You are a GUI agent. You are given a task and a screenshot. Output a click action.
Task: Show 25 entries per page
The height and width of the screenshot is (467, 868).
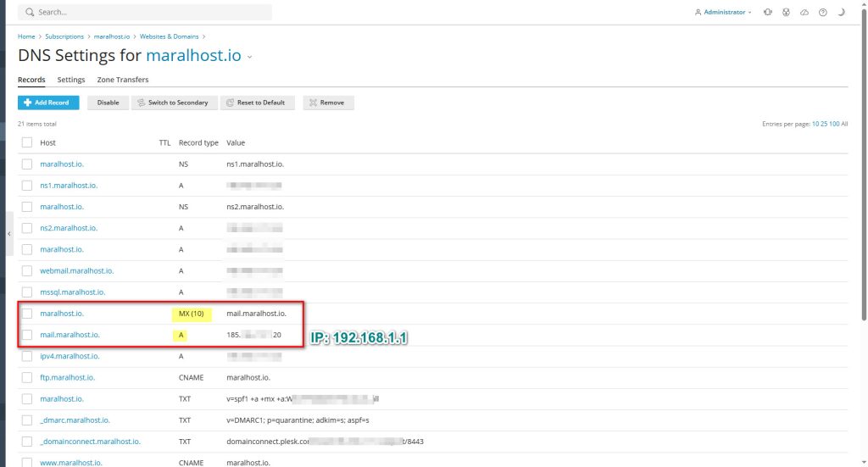(x=824, y=124)
